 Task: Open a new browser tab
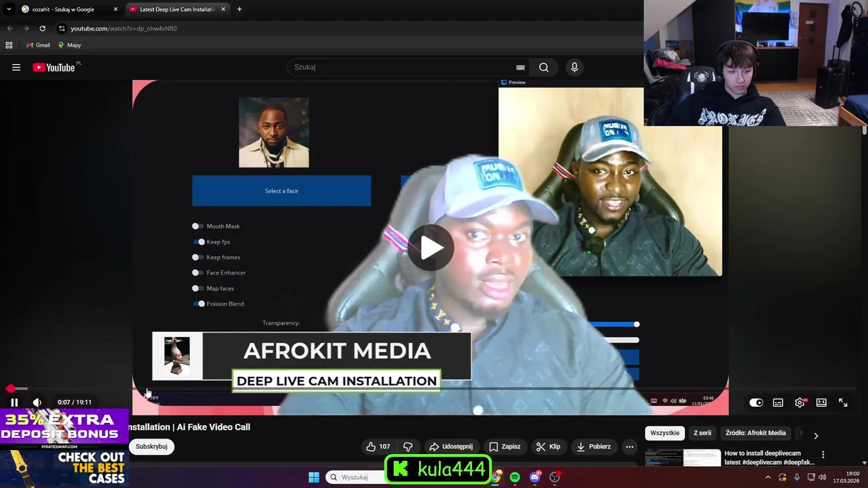239,9
